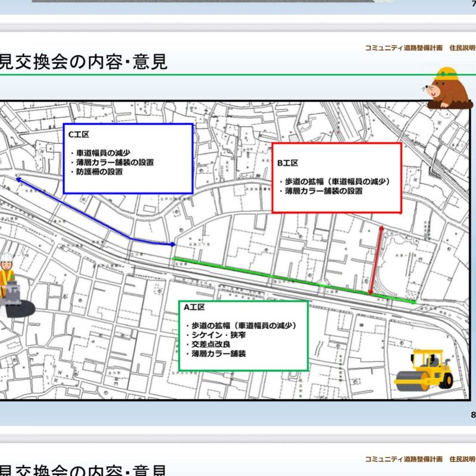Select the B工区 heading in red box
476x476 pixels.
click(x=287, y=162)
